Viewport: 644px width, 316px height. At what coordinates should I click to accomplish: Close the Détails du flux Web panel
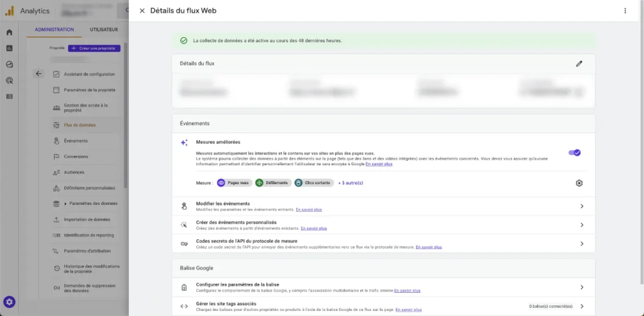[x=142, y=11]
